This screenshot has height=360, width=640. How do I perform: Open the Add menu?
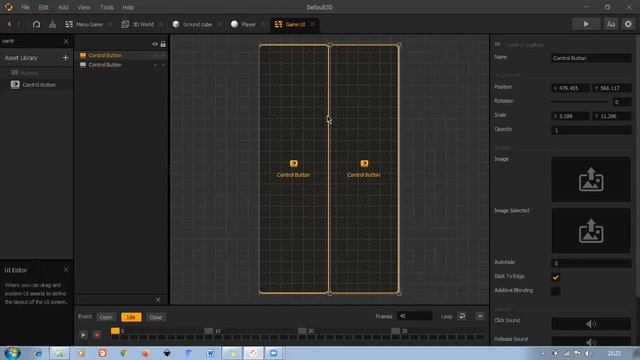tap(63, 7)
